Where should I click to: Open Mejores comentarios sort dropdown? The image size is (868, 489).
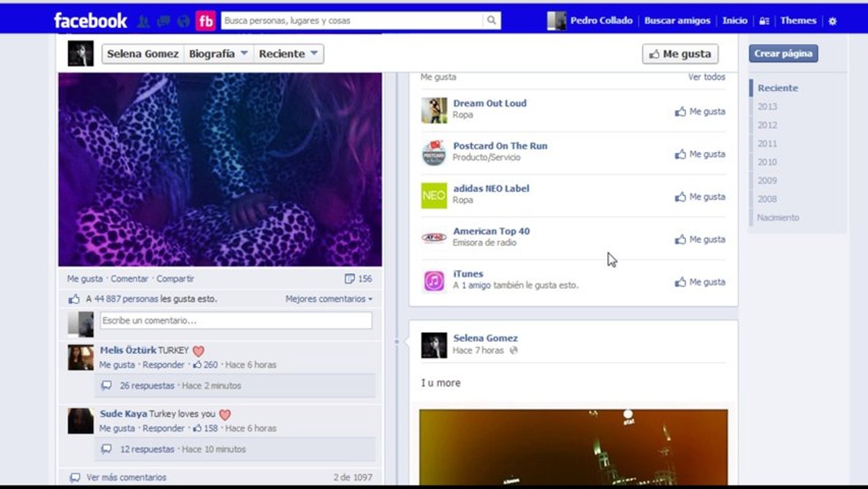[x=329, y=299]
